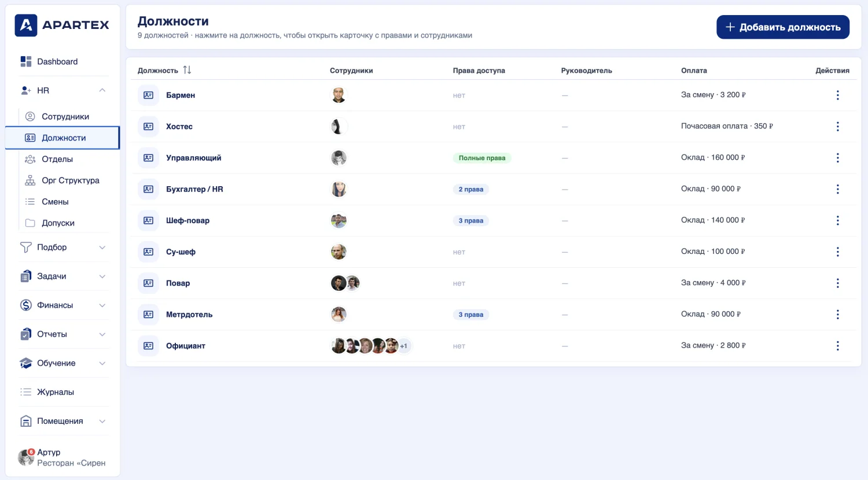Open actions menu for Метрдотель row

[837, 315]
